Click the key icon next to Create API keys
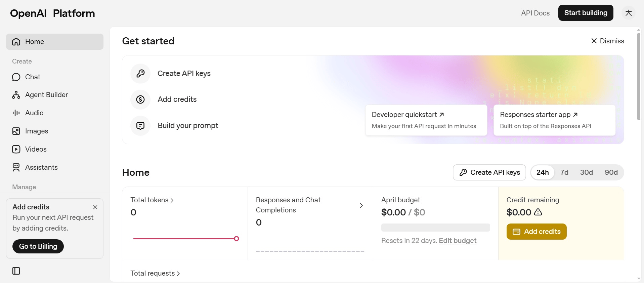Image resolution: width=644 pixels, height=283 pixels. click(140, 74)
